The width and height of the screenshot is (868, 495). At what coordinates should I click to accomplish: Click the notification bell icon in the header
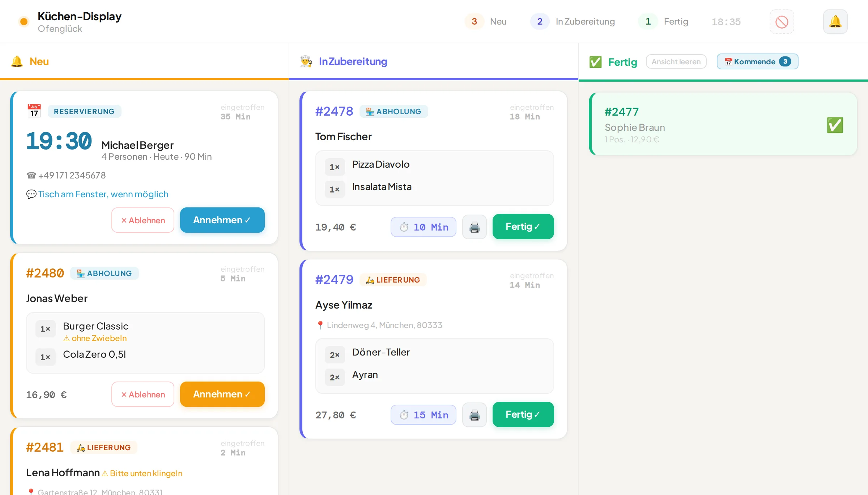pyautogui.click(x=835, y=22)
